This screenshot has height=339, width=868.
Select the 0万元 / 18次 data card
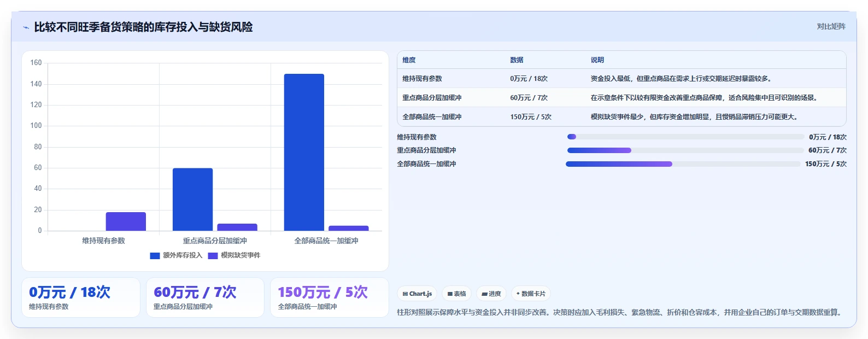(81, 297)
